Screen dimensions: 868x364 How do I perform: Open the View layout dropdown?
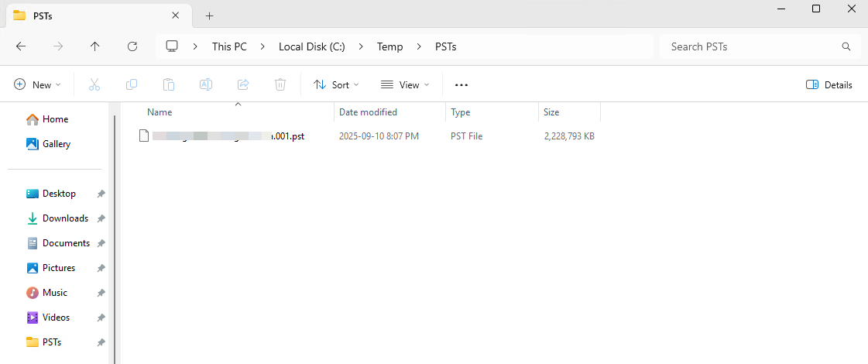405,85
